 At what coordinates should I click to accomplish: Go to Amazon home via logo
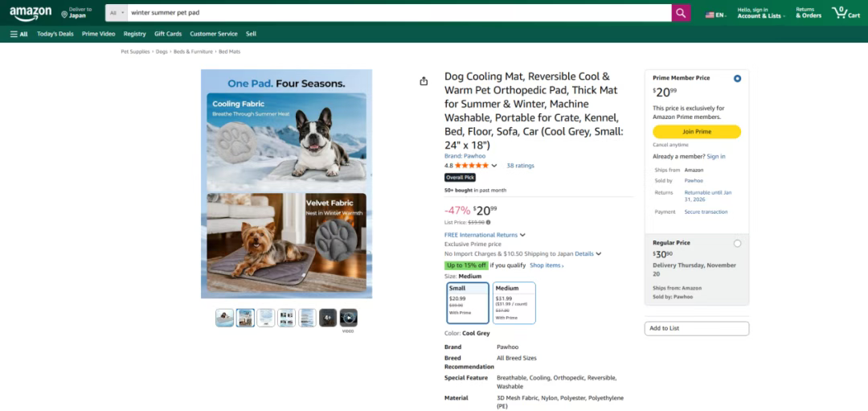pos(31,12)
